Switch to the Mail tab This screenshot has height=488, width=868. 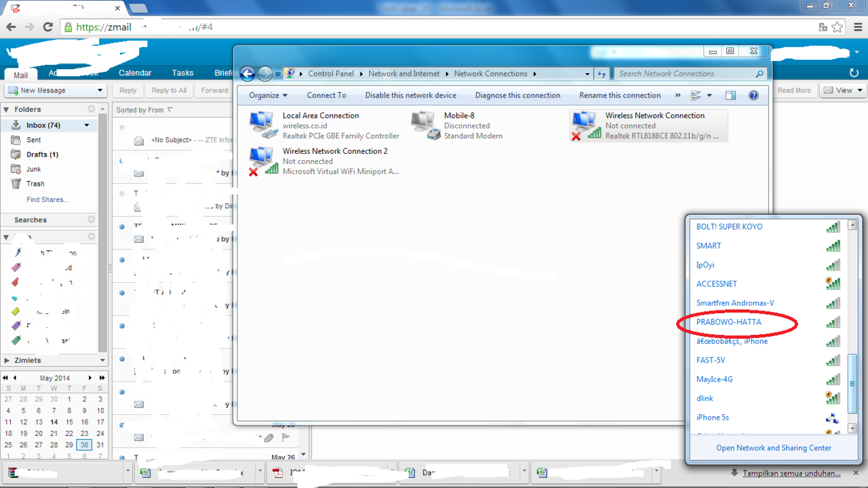(x=21, y=75)
